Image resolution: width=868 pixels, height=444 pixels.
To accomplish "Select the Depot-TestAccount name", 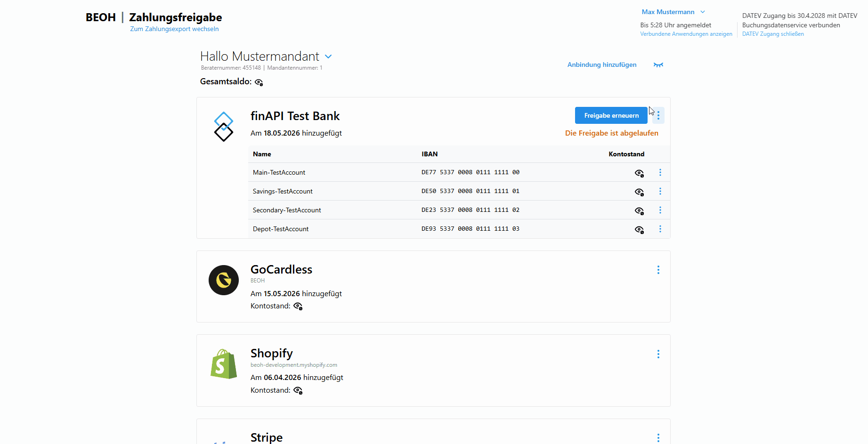I will coord(281,229).
